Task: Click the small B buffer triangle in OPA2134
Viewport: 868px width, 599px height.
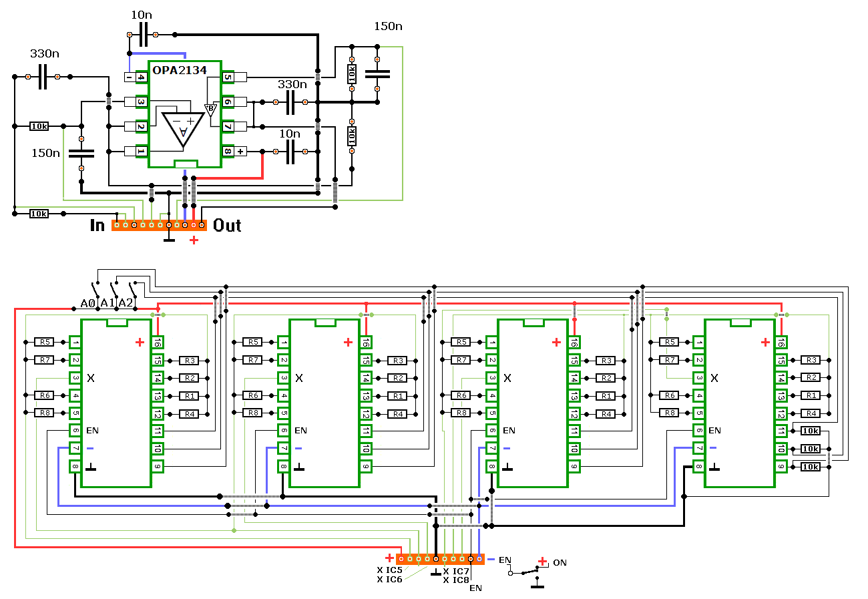Action: click(x=211, y=110)
